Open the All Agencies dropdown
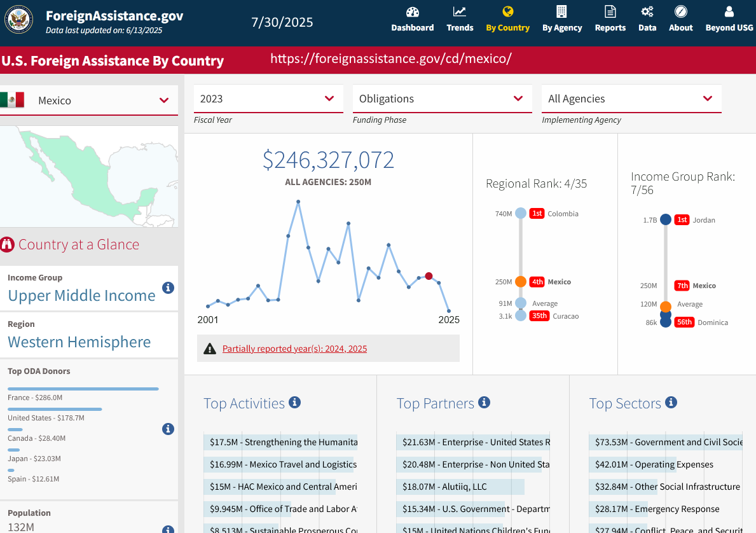 [631, 99]
